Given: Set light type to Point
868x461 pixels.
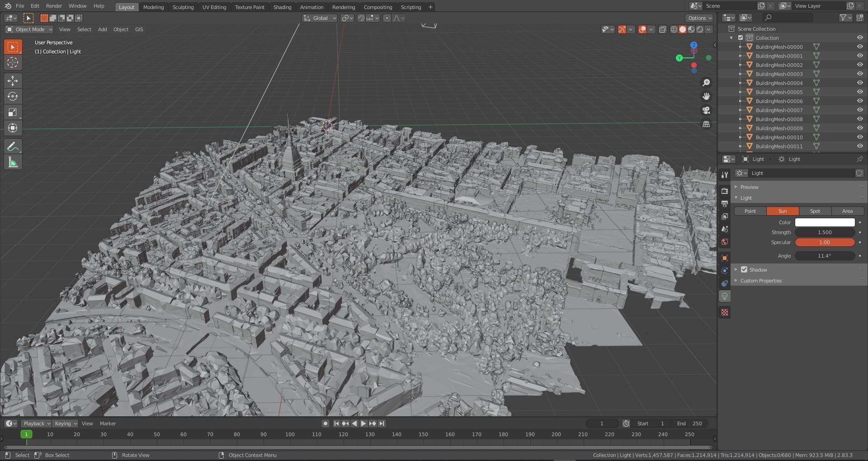Looking at the screenshot, I should coord(750,211).
